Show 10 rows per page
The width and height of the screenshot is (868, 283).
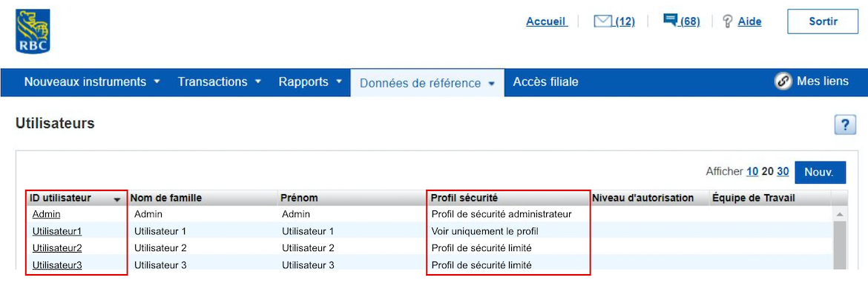(x=752, y=171)
